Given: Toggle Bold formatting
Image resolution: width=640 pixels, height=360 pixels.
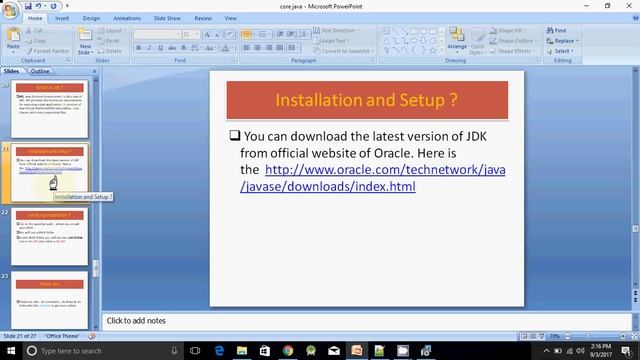Looking at the screenshot, I should click(139, 48).
